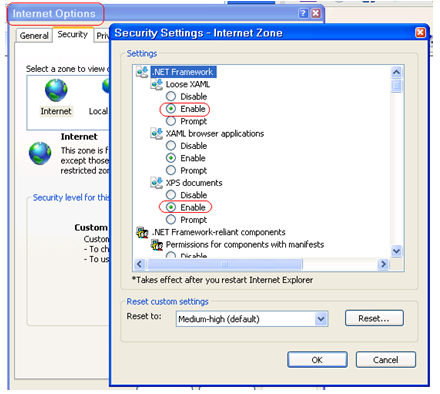
Task: Select the .NET Framework category icon
Action: 142,71
